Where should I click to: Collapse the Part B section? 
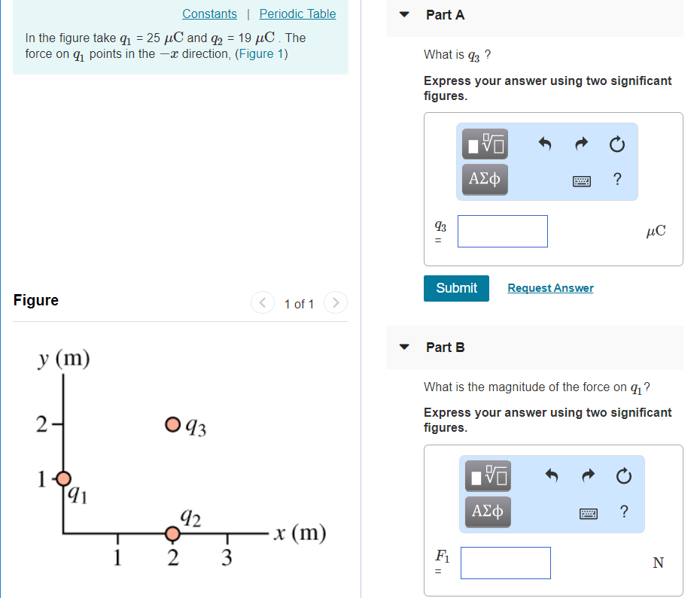tap(404, 348)
